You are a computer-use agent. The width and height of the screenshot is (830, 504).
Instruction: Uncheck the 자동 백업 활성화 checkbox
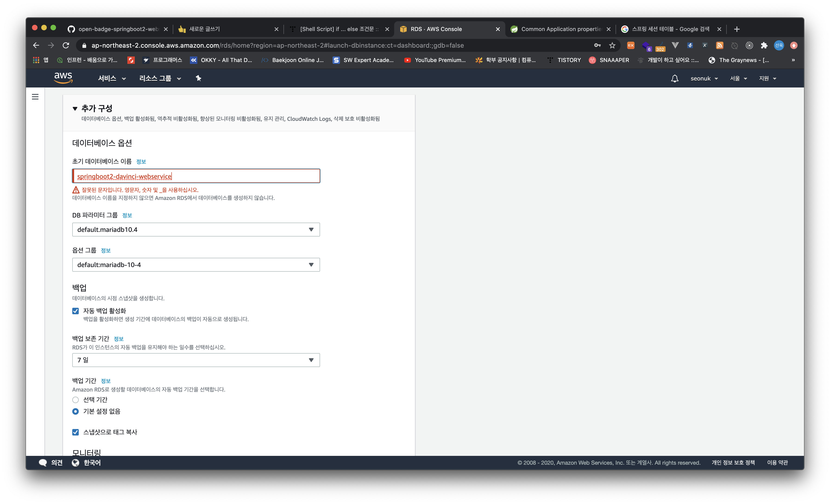75,311
